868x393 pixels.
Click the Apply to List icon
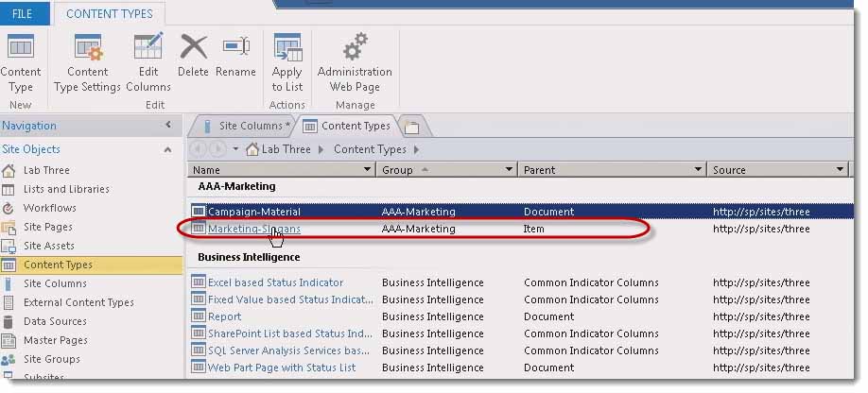(x=287, y=46)
